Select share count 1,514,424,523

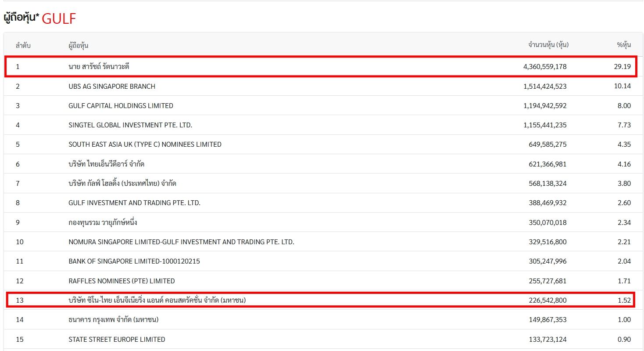coord(545,86)
